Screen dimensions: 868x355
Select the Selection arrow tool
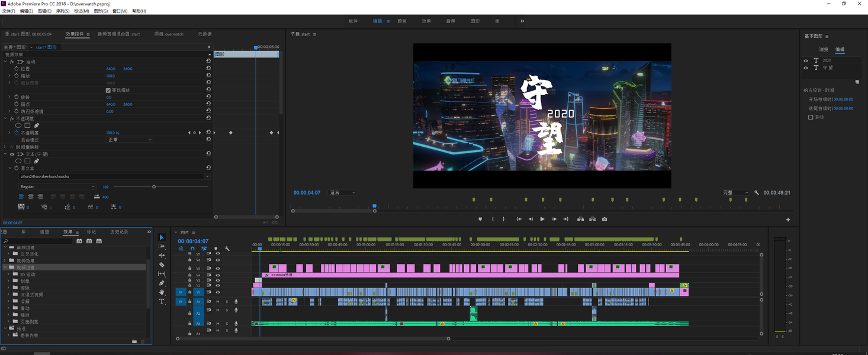click(x=162, y=237)
